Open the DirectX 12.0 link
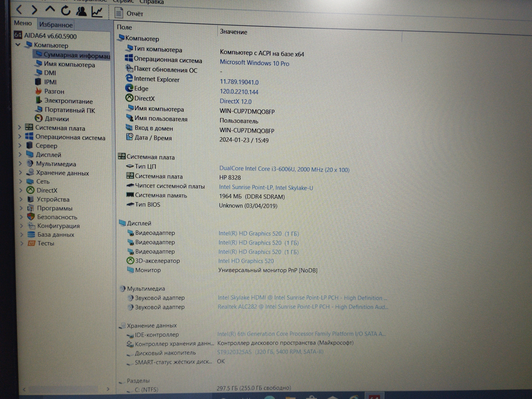 tap(236, 101)
